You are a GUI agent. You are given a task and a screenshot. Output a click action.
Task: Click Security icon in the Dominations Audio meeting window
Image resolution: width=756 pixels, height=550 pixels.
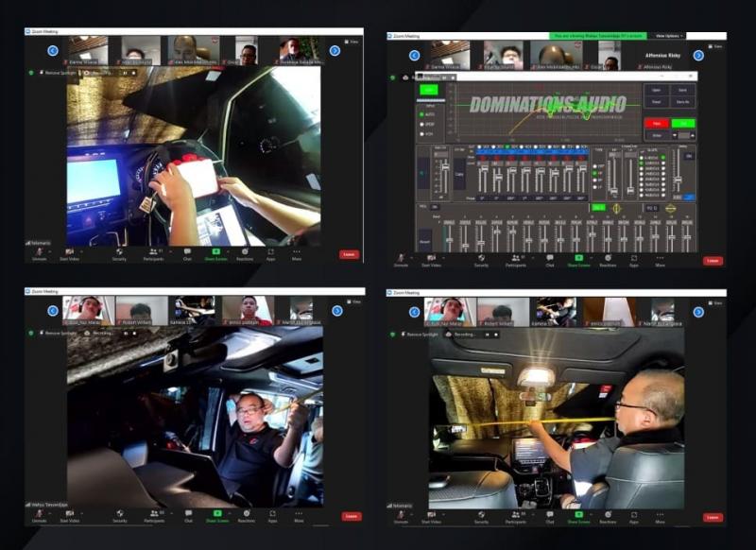coord(481,257)
